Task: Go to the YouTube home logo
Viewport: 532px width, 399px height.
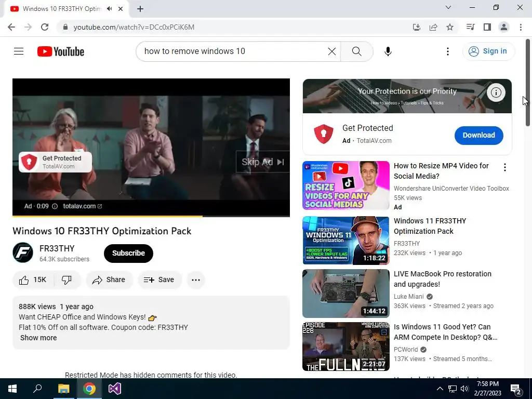Action: (x=61, y=51)
